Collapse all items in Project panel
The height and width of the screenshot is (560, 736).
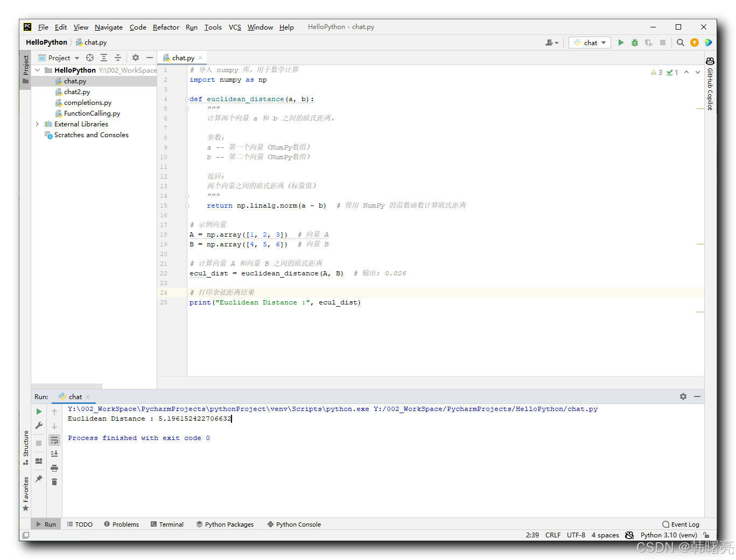[x=118, y=58]
